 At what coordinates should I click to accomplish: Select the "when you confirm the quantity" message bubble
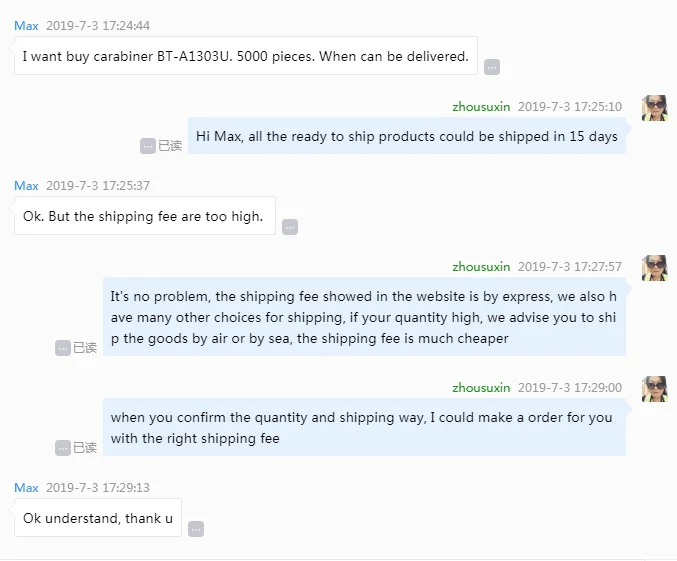pyautogui.click(x=364, y=427)
